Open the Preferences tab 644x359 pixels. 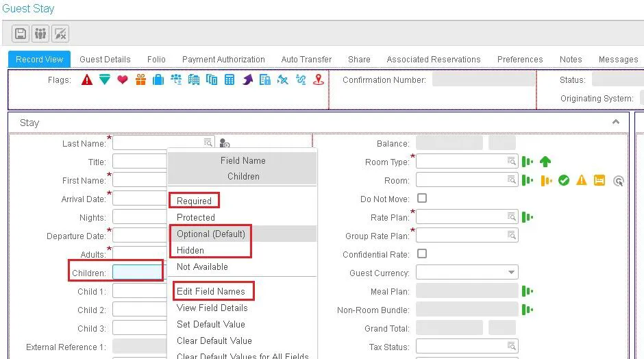click(520, 59)
